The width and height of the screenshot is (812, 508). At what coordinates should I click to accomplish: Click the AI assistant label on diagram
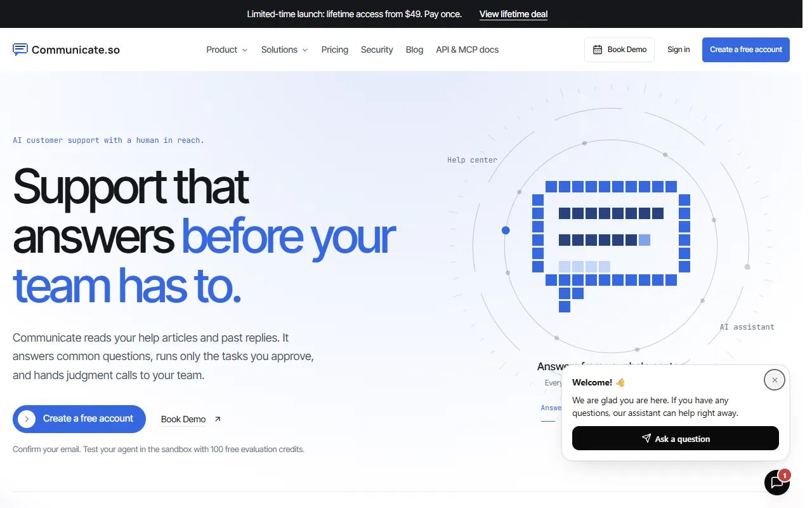pyautogui.click(x=747, y=327)
